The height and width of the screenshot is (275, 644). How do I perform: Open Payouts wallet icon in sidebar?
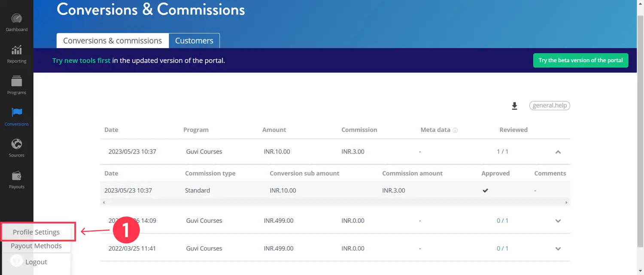click(16, 176)
